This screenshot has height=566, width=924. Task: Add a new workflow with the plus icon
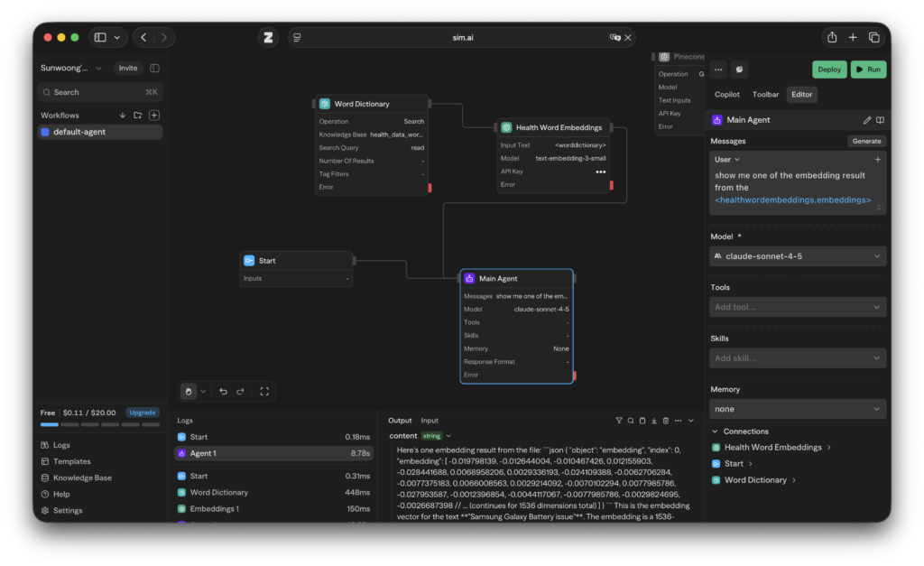tap(154, 116)
